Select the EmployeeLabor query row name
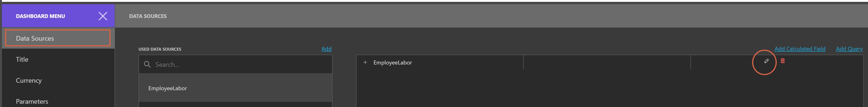 (393, 63)
